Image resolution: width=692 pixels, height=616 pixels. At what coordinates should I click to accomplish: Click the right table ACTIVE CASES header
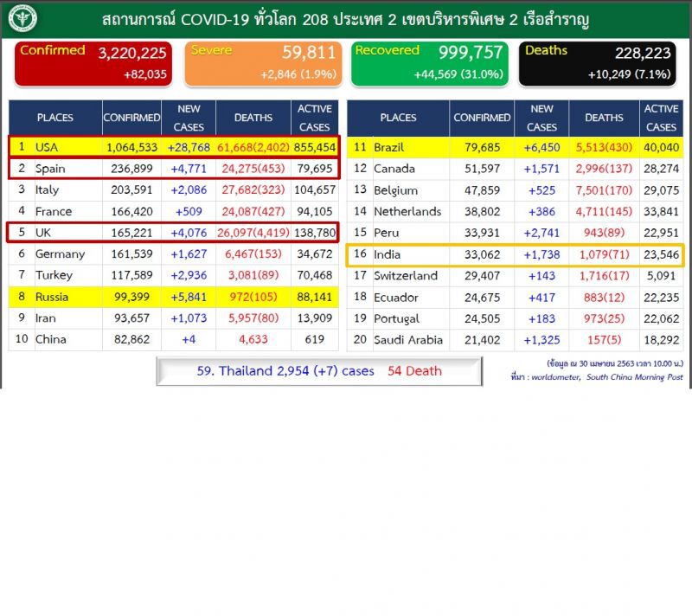coord(661,118)
